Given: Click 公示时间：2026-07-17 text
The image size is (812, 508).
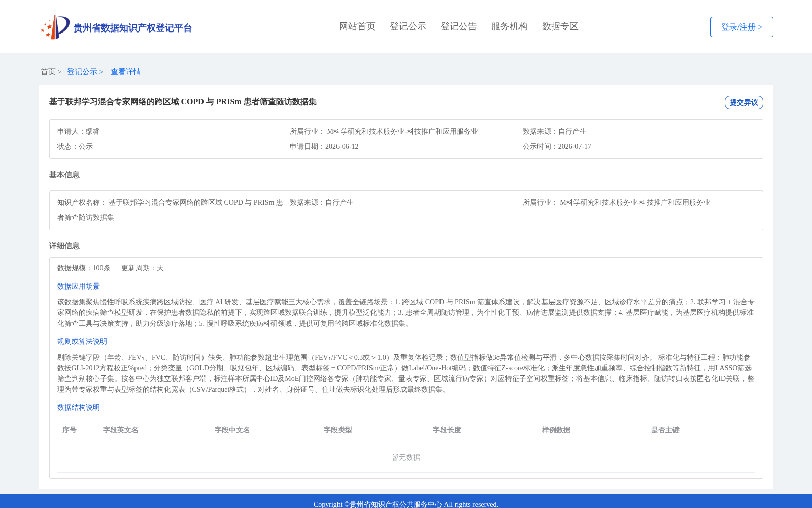Looking at the screenshot, I should (x=557, y=146).
